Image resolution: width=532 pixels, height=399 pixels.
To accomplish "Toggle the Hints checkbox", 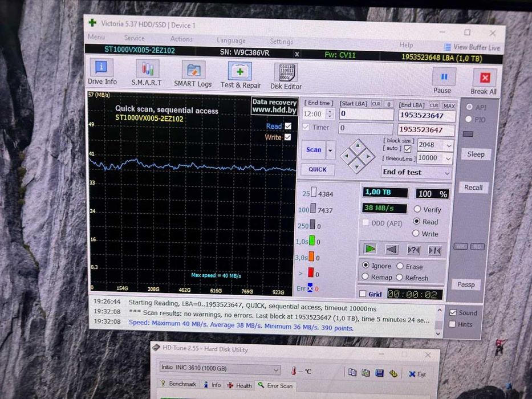I will click(452, 324).
